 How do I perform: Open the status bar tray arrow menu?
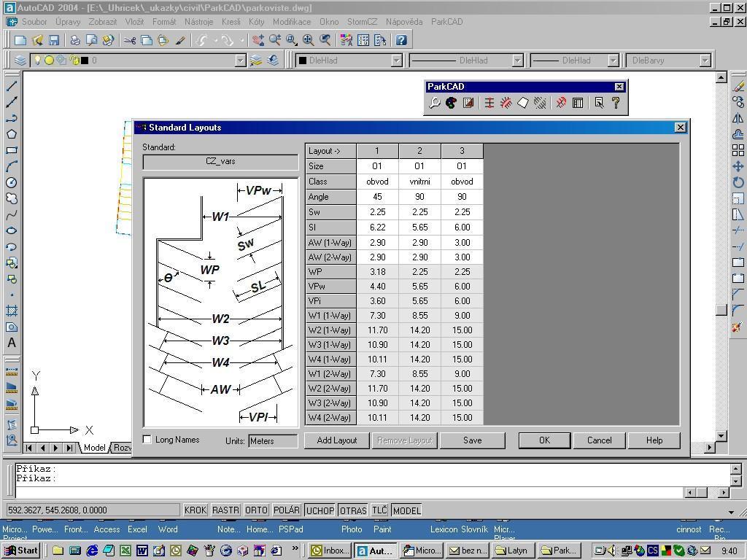coord(731,513)
